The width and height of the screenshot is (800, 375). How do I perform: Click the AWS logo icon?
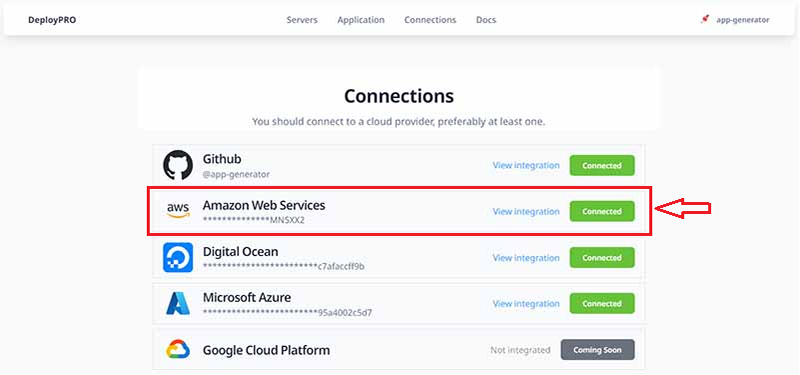click(x=178, y=210)
